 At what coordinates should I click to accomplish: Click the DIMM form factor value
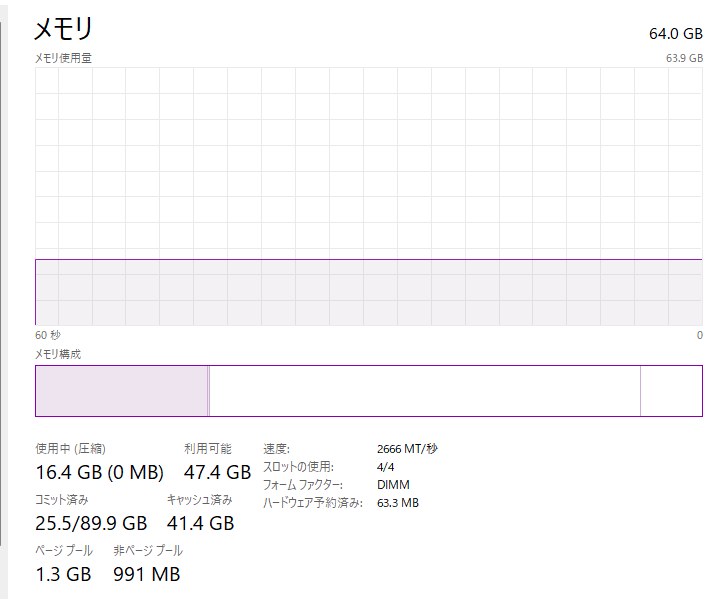coord(393,485)
